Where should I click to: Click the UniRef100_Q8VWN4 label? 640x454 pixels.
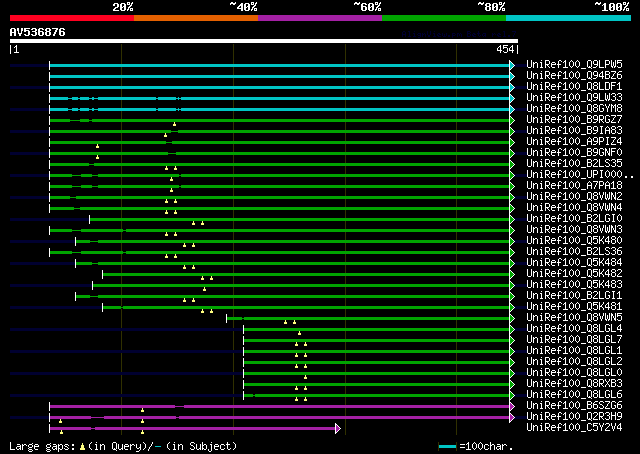click(574, 207)
